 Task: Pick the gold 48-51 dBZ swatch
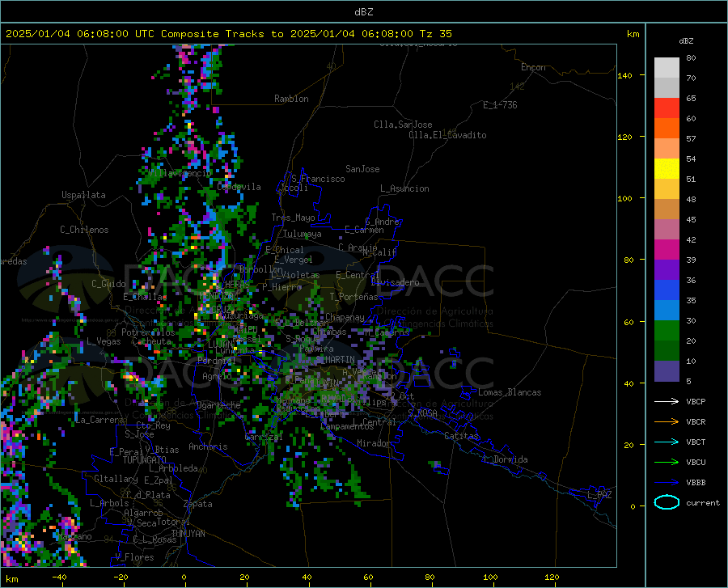point(667,189)
